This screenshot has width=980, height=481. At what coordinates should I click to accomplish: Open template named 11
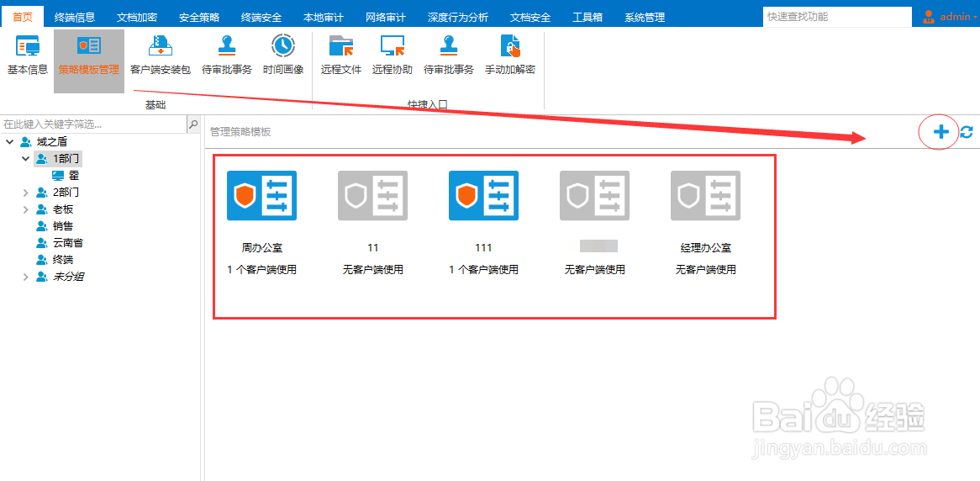click(372, 196)
